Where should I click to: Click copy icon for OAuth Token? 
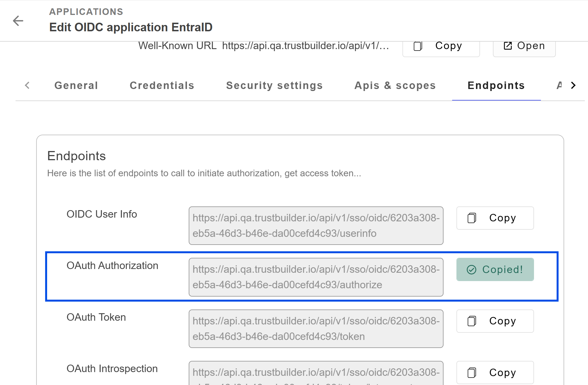click(472, 321)
